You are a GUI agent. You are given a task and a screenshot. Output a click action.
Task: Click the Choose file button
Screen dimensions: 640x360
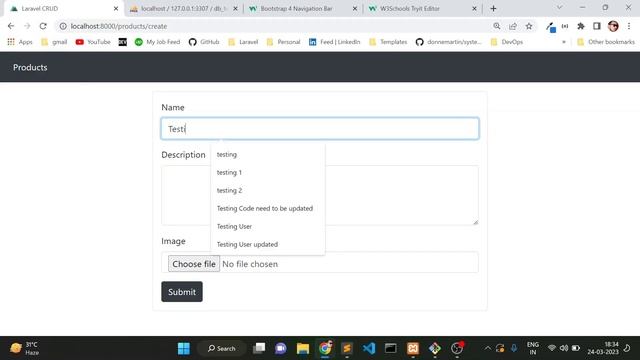tap(194, 264)
